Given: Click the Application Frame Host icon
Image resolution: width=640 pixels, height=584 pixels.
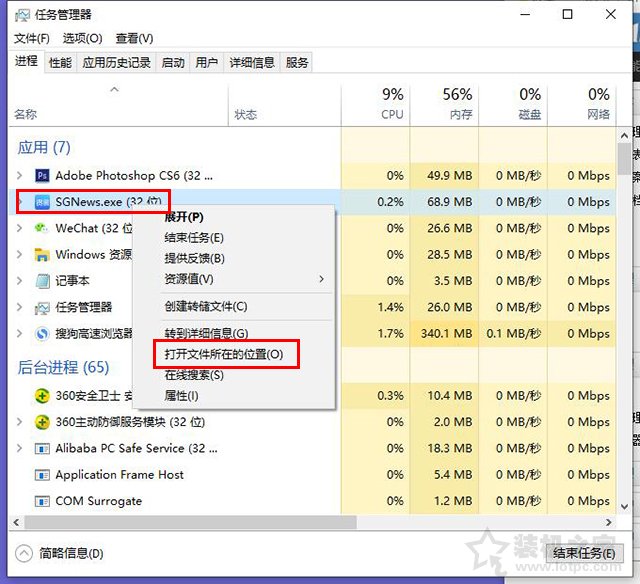Looking at the screenshot, I should (42, 475).
